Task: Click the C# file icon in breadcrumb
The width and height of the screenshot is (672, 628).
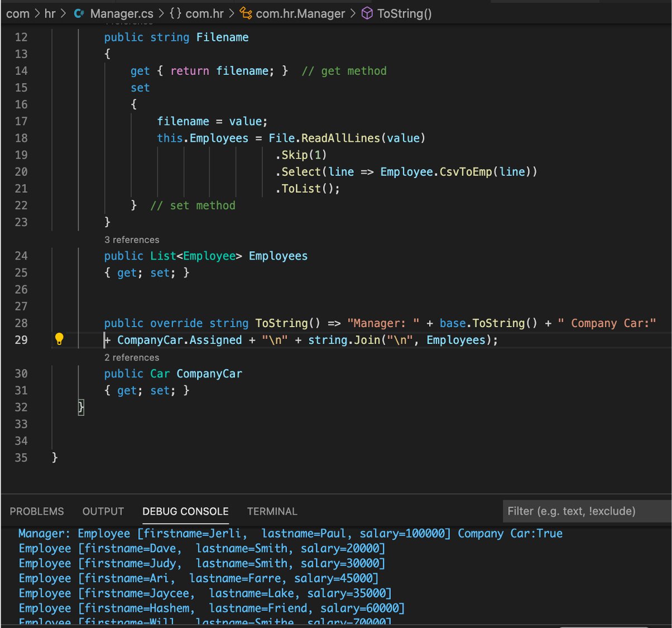Action: click(x=79, y=13)
